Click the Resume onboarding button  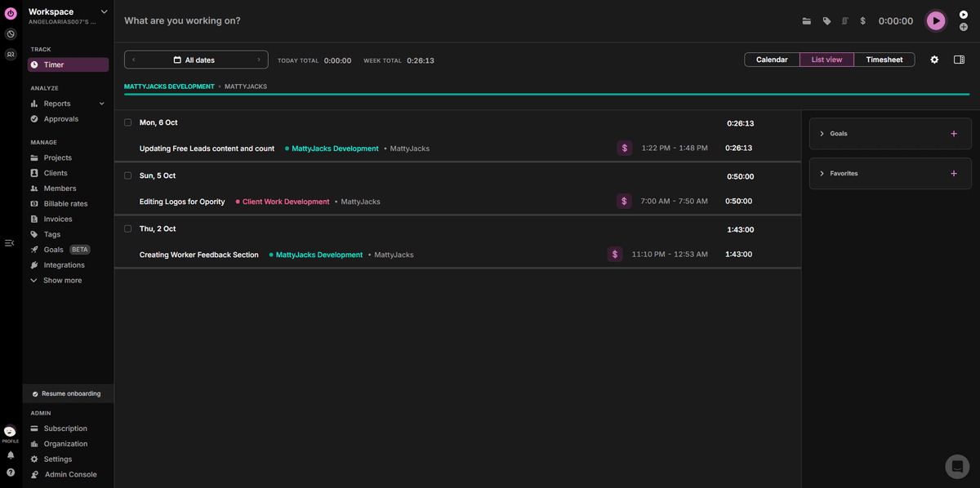point(68,393)
